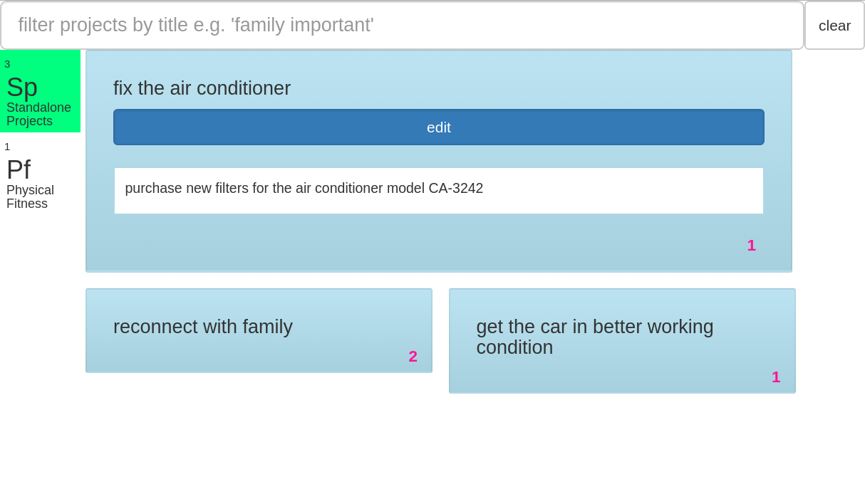The image size is (865, 504).
Task: Open the Physical Fitness category tile
Action: click(x=40, y=174)
